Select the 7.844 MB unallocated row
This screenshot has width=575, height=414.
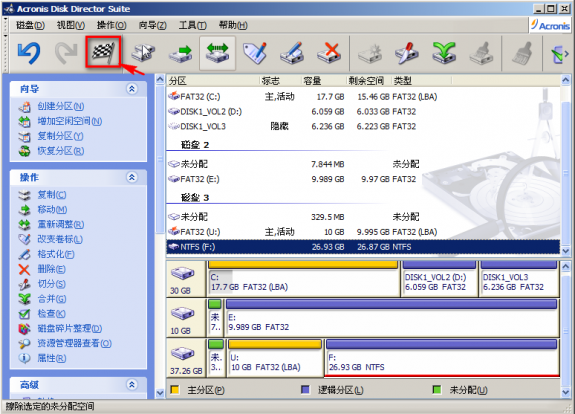pos(363,164)
